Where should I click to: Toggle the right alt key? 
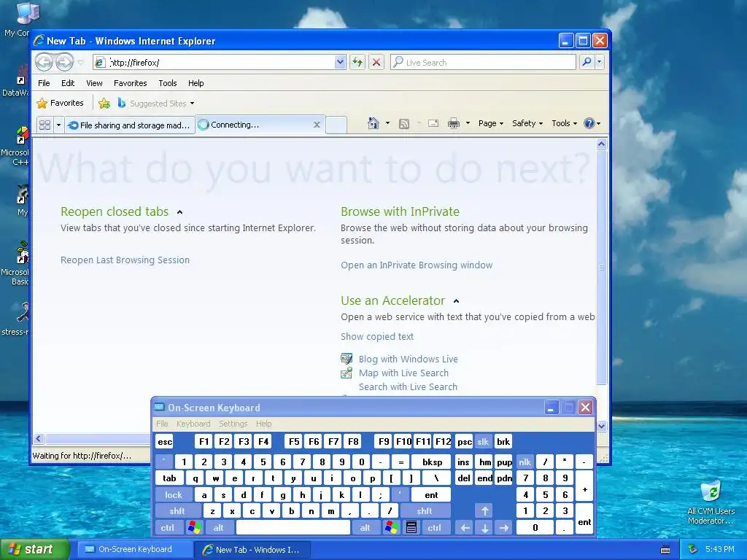tap(365, 528)
